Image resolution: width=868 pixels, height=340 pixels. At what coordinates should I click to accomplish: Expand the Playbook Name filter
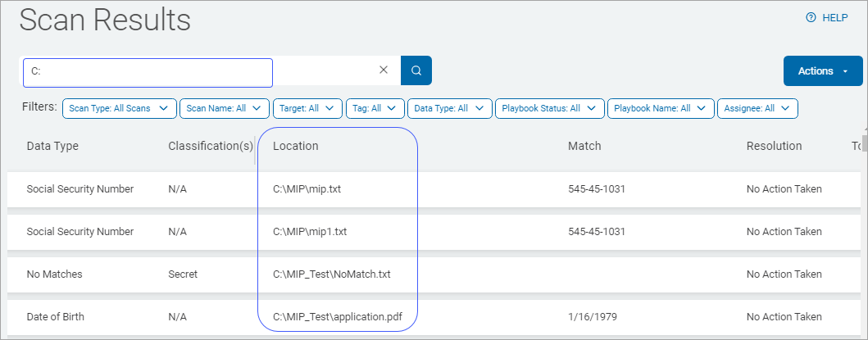(x=661, y=108)
